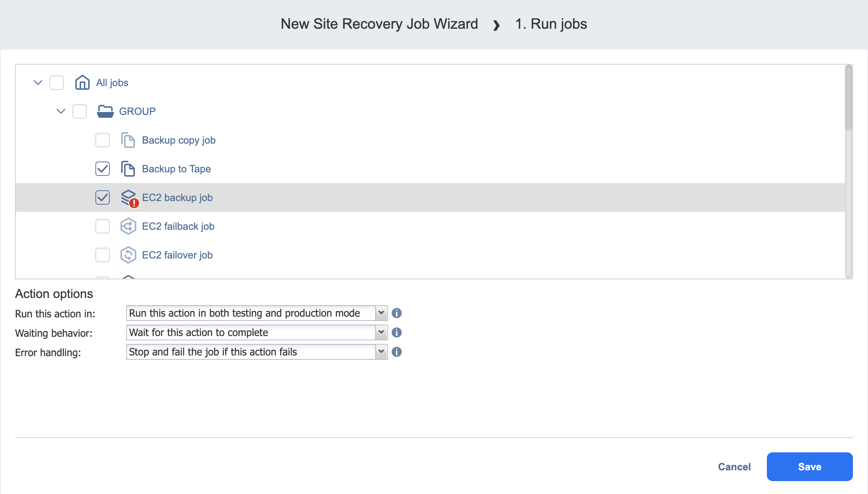The width and height of the screenshot is (868, 494).
Task: Select the All jobs label
Action: coord(112,83)
